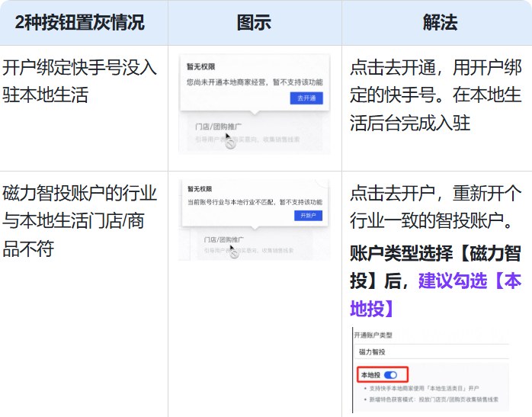
Task: Click 暂无权限 title in the first popup
Action: coord(201,66)
